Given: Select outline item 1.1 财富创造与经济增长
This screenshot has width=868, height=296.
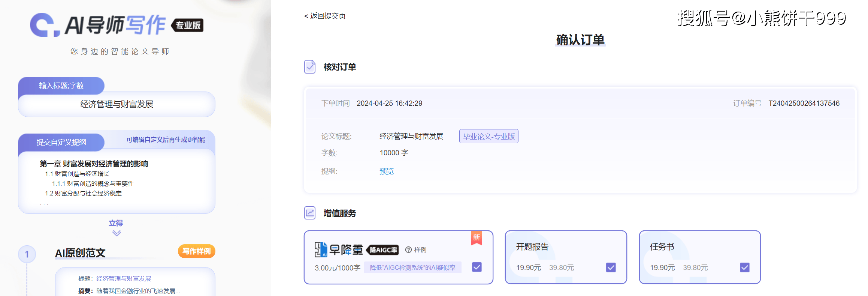Looking at the screenshot, I should tap(77, 174).
